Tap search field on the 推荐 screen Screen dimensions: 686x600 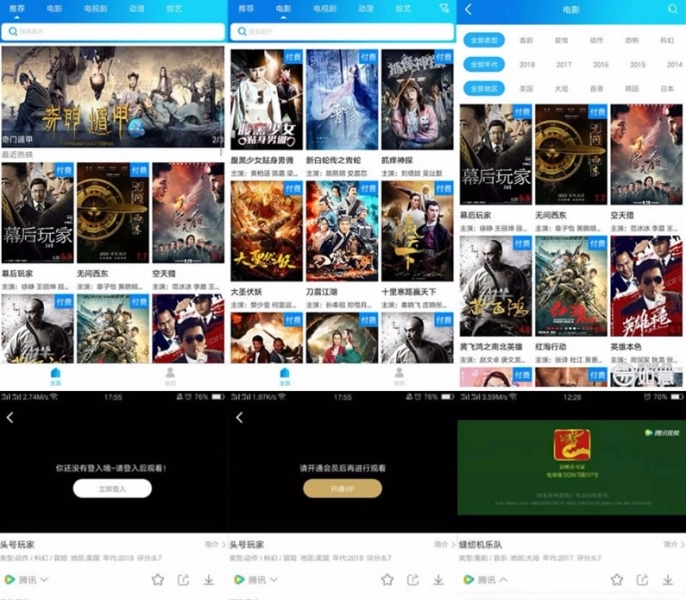(x=113, y=32)
